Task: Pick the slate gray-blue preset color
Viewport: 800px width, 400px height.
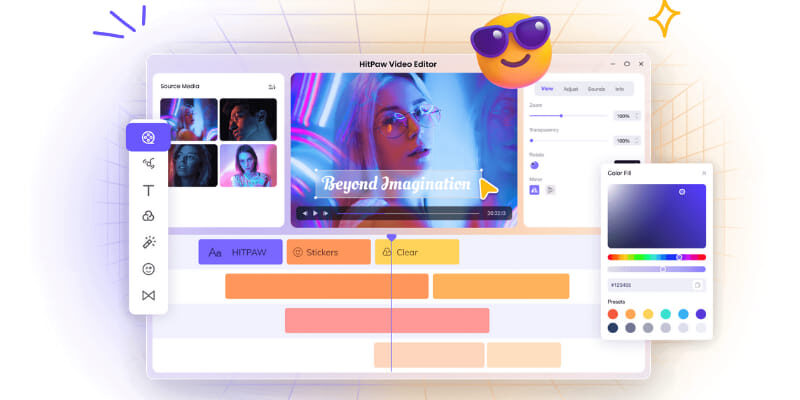Action: point(631,328)
